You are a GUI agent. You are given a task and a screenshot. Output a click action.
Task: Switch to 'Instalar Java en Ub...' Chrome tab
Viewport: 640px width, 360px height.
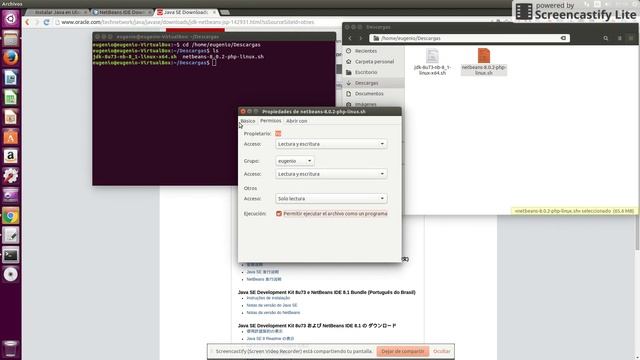(57, 12)
